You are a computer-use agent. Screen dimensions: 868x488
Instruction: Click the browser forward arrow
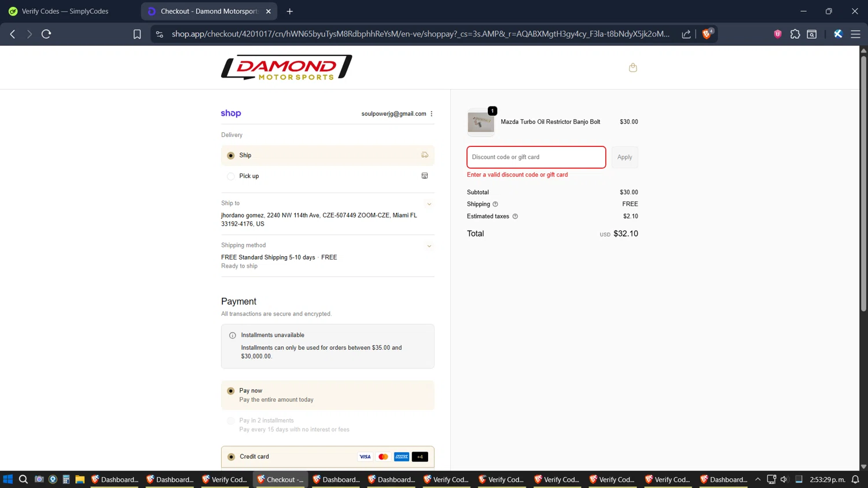point(29,34)
